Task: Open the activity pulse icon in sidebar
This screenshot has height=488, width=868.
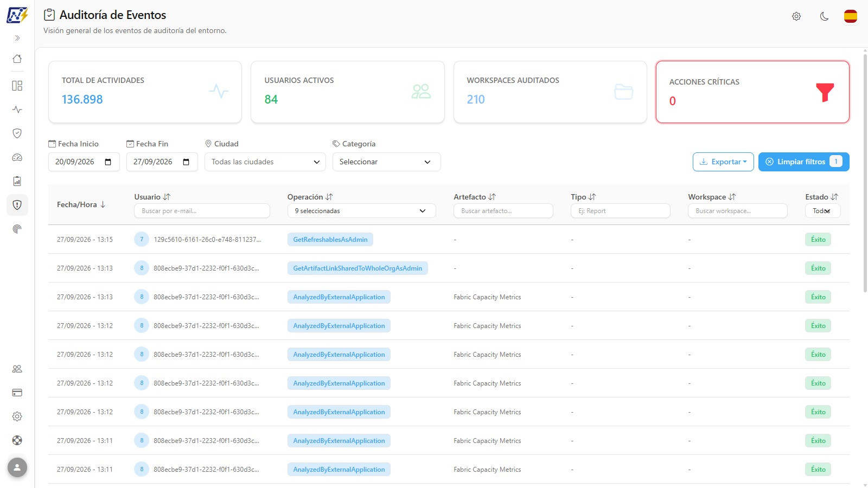Action: pos(17,110)
